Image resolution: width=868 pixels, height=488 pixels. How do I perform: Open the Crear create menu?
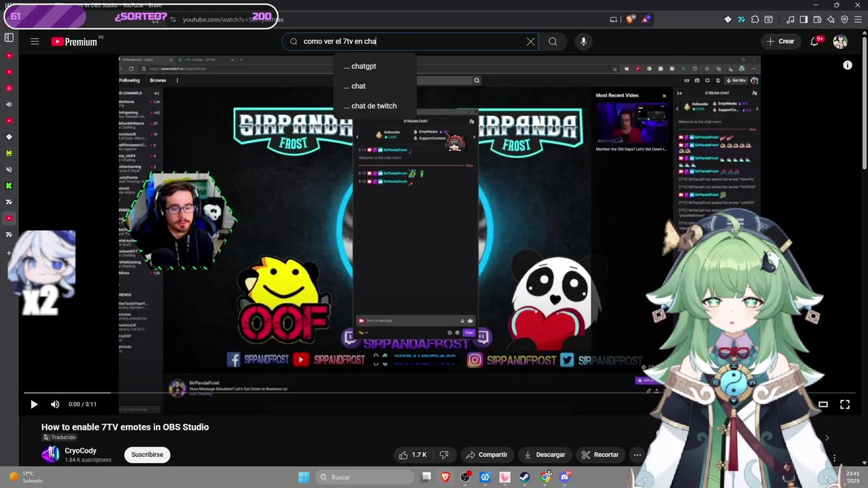pos(781,41)
